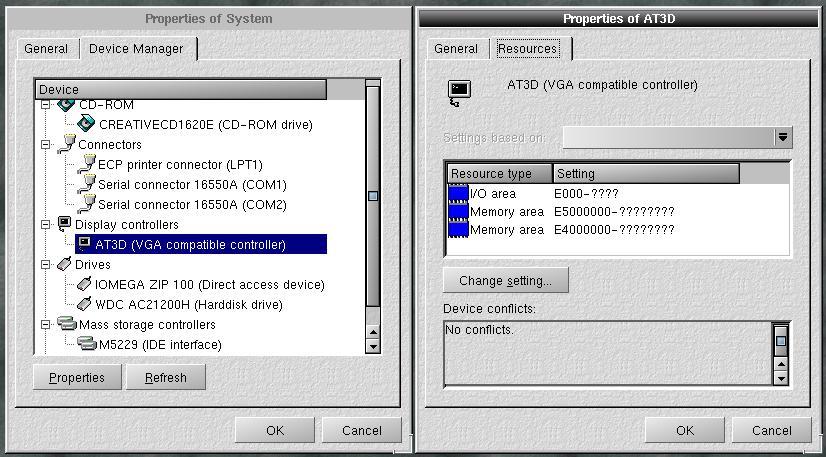The height and width of the screenshot is (457, 826).
Task: Click the No conflicts text
Action: 479,330
